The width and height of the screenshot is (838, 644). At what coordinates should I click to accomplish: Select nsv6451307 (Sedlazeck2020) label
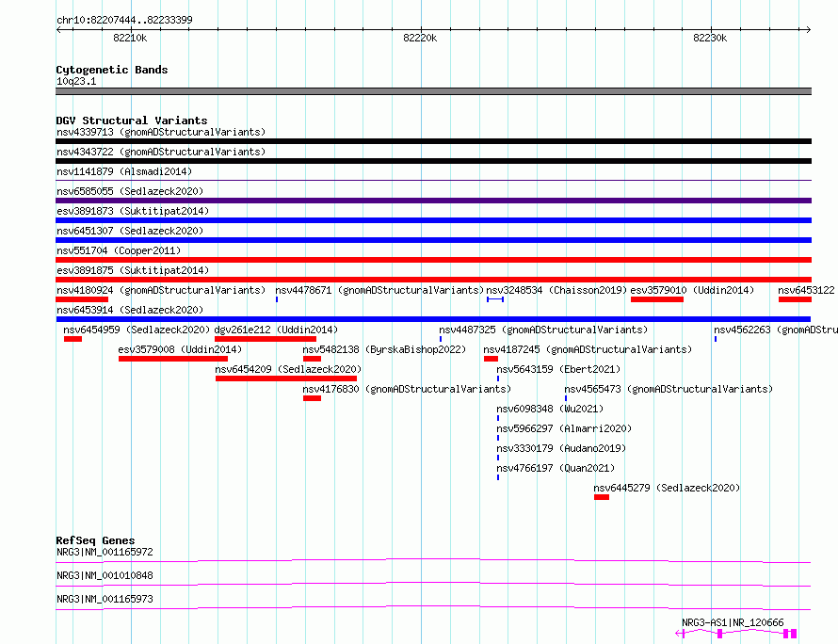130,231
